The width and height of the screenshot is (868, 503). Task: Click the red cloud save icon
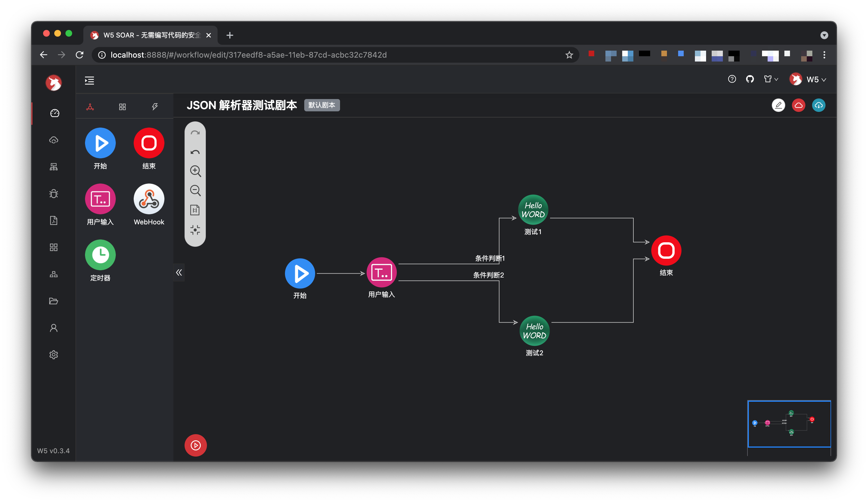click(x=798, y=105)
